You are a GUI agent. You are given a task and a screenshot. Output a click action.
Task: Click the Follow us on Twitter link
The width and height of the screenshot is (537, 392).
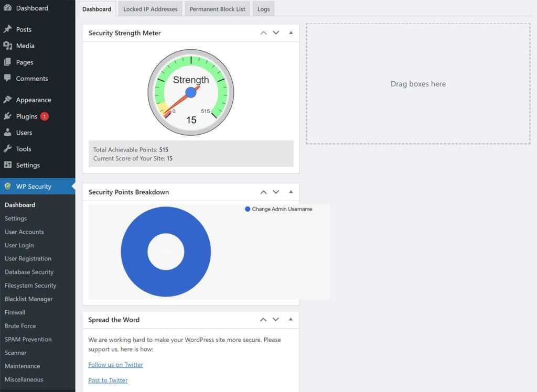click(115, 364)
